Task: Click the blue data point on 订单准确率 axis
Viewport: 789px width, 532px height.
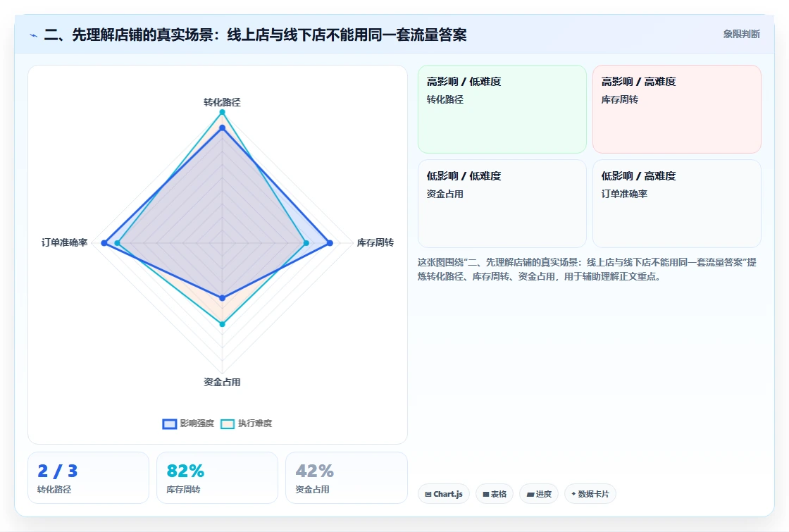Action: pos(104,243)
